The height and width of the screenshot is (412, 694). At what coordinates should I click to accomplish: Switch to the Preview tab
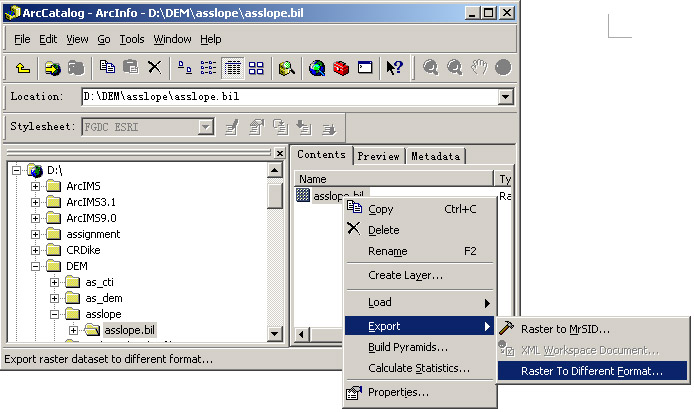(x=378, y=156)
